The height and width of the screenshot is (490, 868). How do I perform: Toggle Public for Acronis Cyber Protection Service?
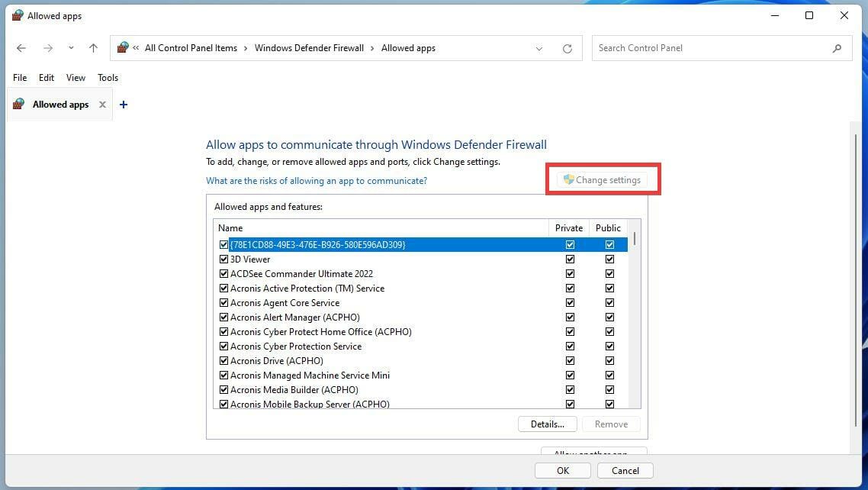pyautogui.click(x=609, y=346)
